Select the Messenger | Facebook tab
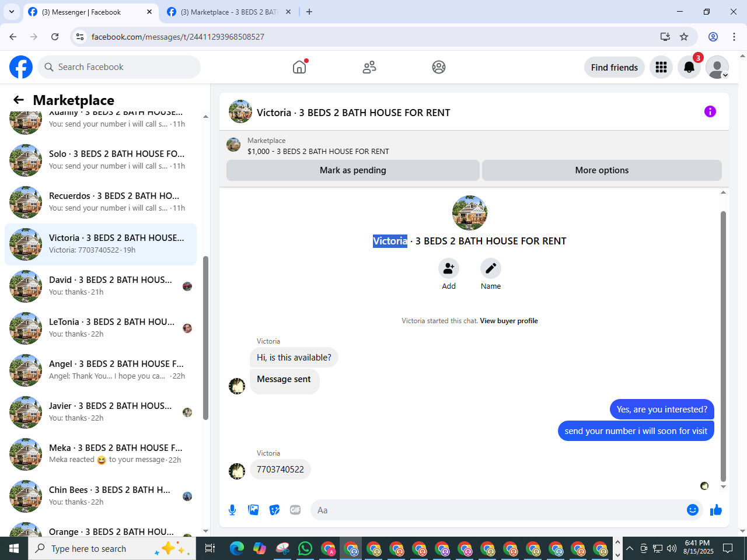The image size is (747, 560). click(x=90, y=12)
